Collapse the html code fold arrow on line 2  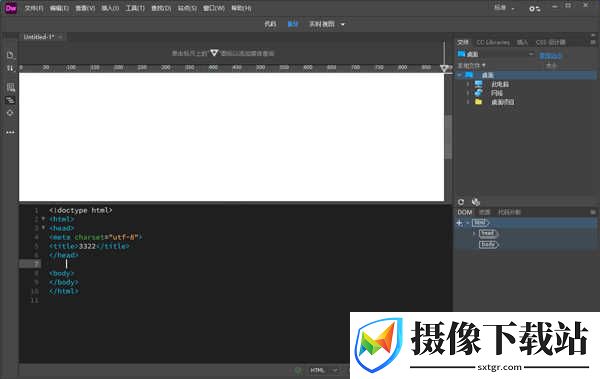pos(43,219)
